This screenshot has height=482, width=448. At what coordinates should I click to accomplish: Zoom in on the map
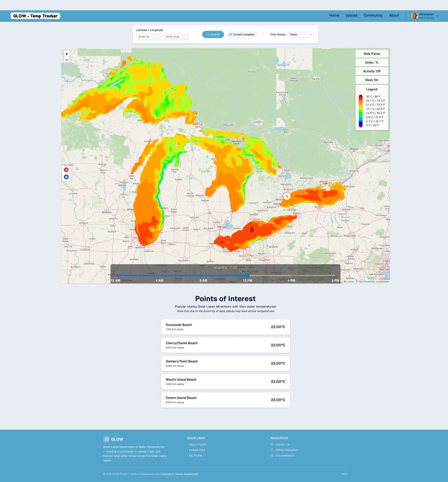66,54
